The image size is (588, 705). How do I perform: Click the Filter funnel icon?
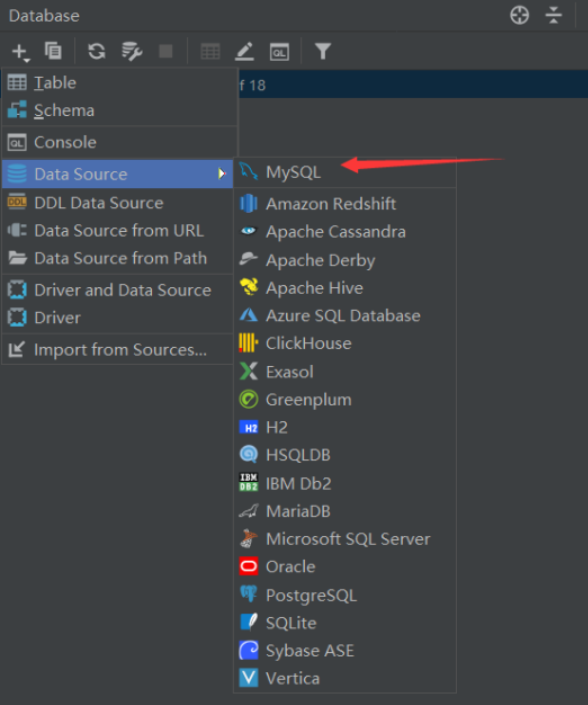pyautogui.click(x=323, y=51)
